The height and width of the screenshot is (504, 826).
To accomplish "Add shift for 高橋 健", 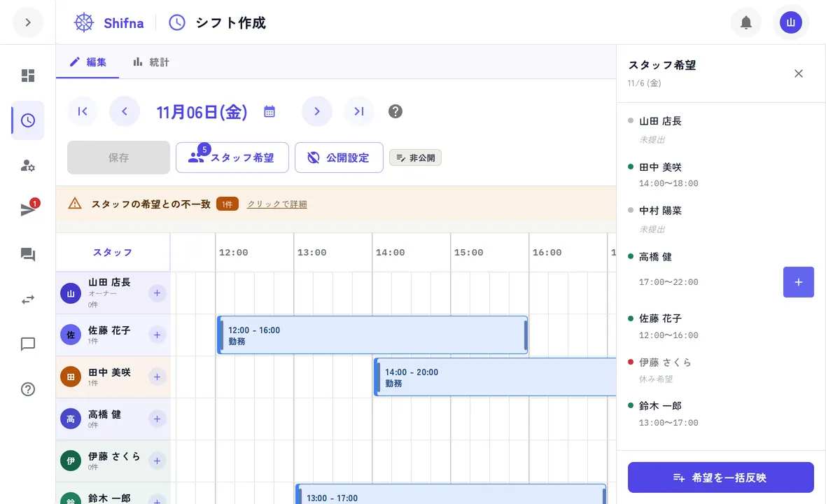I will pyautogui.click(x=157, y=419).
